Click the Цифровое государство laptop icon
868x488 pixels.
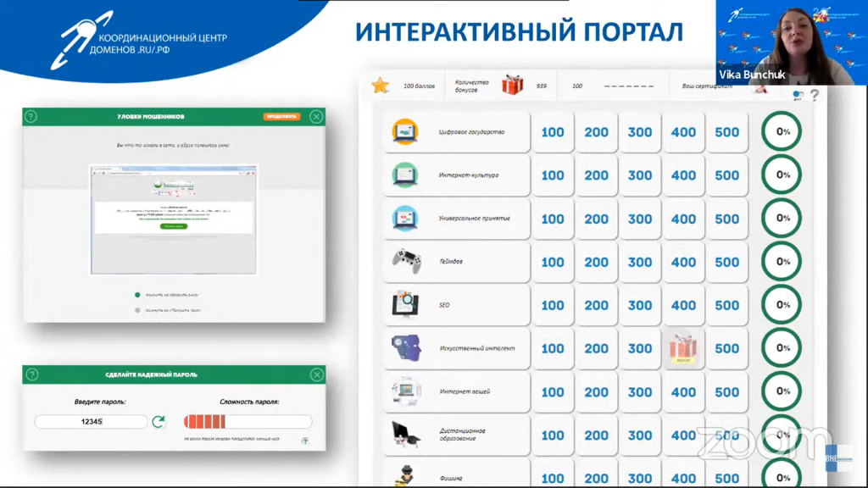(405, 132)
